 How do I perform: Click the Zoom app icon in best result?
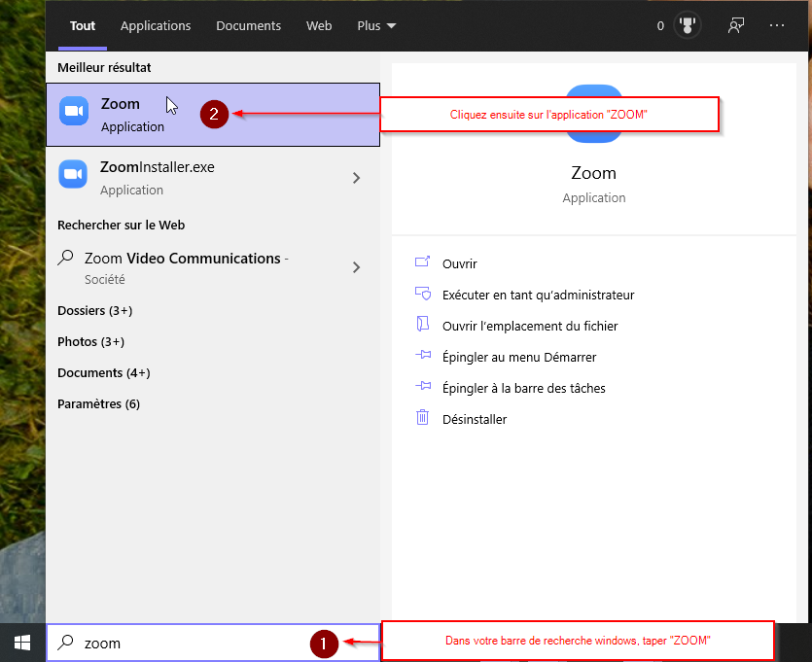[74, 113]
